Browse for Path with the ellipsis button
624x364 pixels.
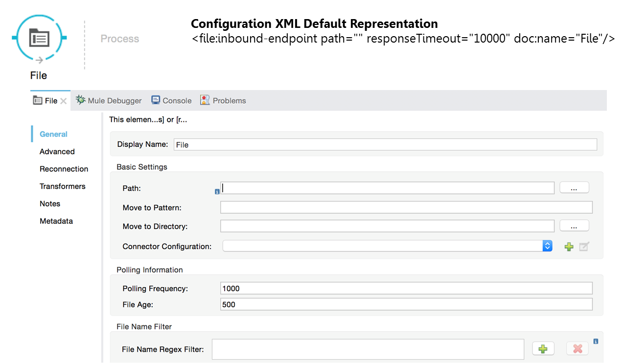pos(574,187)
